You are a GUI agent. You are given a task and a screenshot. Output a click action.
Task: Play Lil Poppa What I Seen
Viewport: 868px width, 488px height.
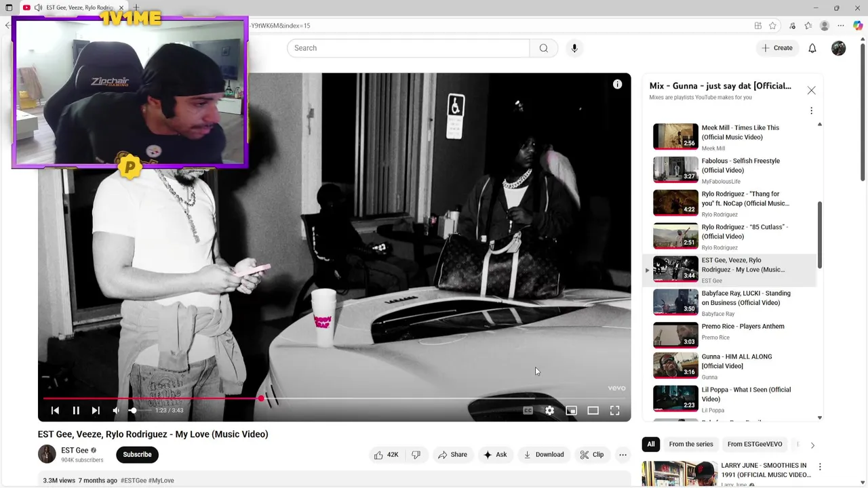[x=729, y=399]
